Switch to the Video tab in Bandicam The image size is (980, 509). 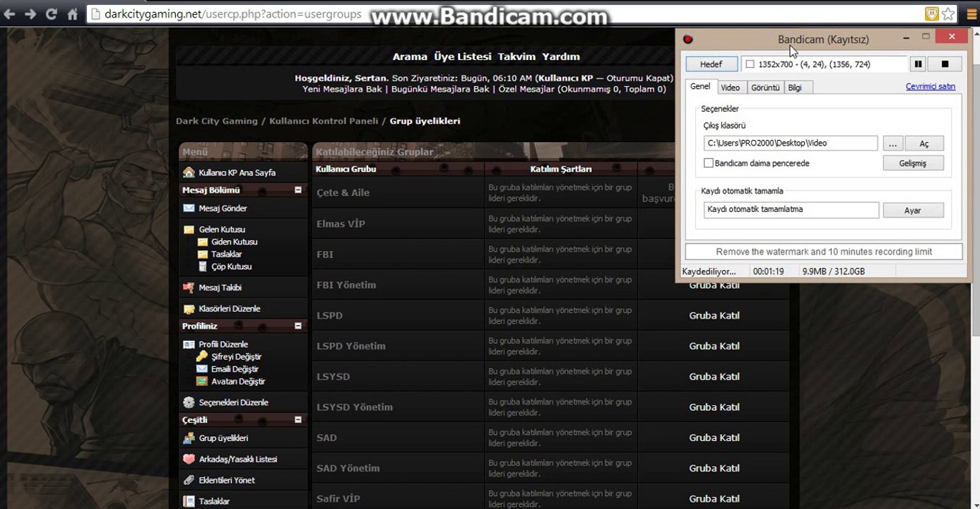tap(731, 87)
